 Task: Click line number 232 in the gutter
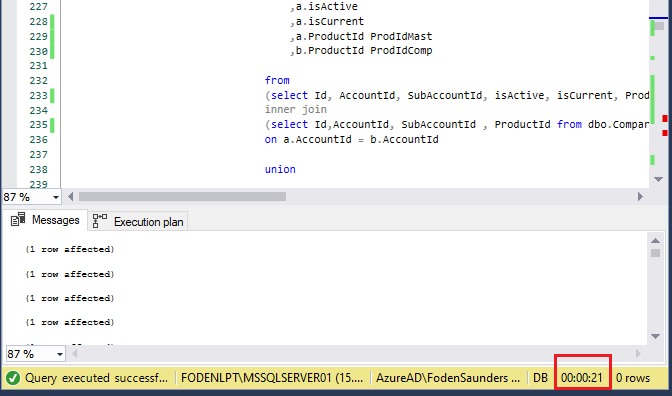(38, 81)
